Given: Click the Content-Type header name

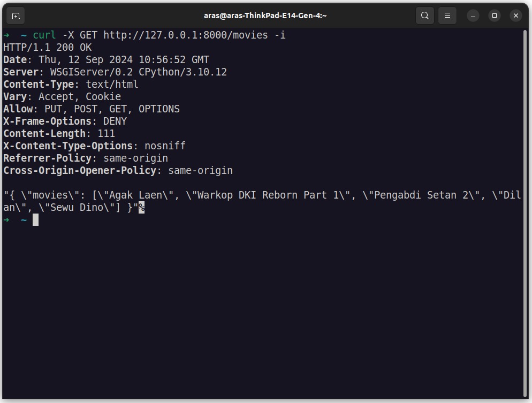Looking at the screenshot, I should (x=39, y=84).
